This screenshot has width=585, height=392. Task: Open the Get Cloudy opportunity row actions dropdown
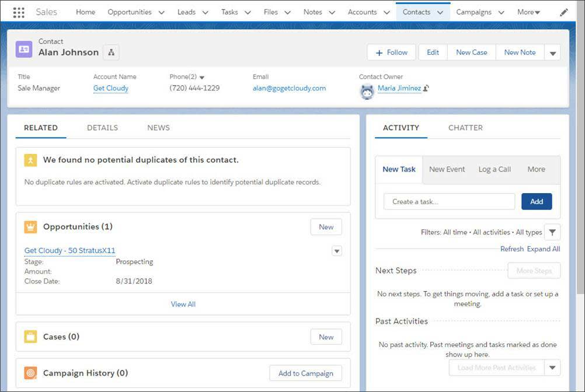(x=337, y=251)
